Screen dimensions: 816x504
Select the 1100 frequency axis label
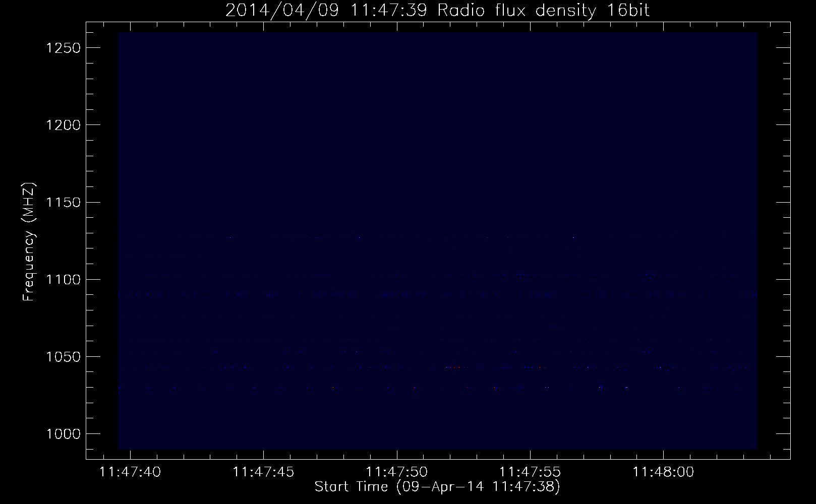point(63,280)
